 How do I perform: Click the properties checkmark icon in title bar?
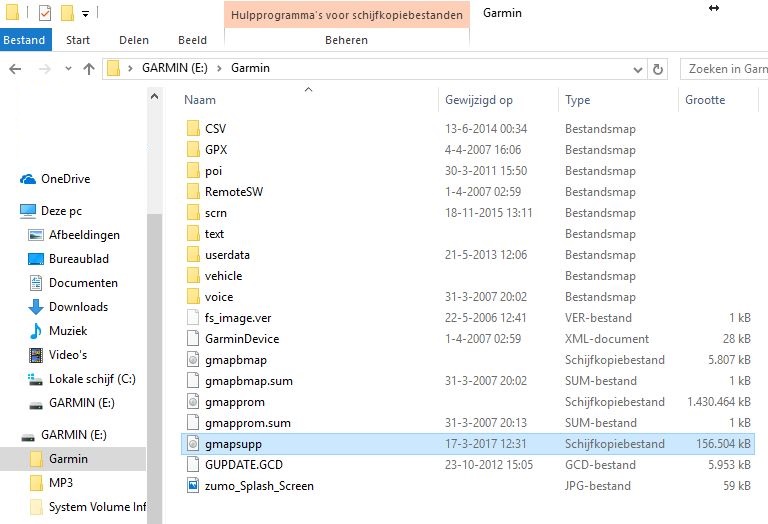click(45, 13)
